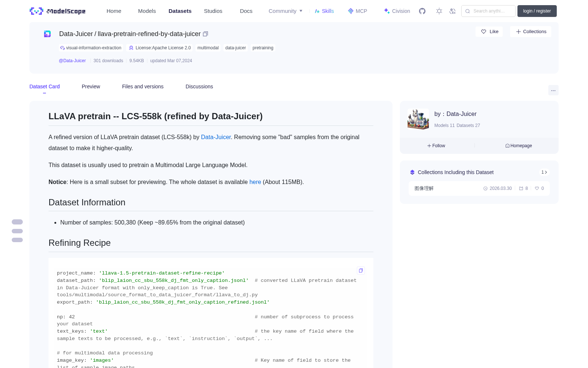
Task: Click the 'by：Data-Juicer' name
Action: point(455,114)
